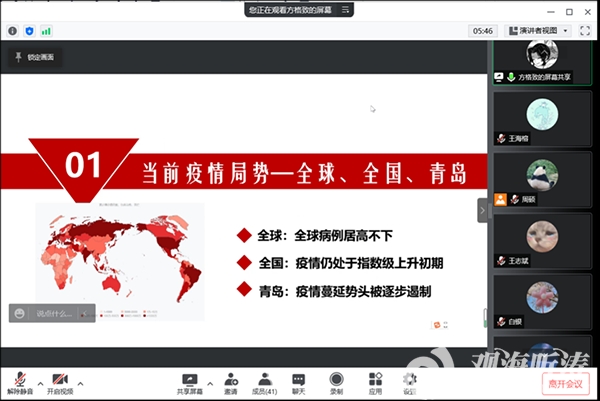
Task: Open the Share Screen option
Action: (189, 379)
